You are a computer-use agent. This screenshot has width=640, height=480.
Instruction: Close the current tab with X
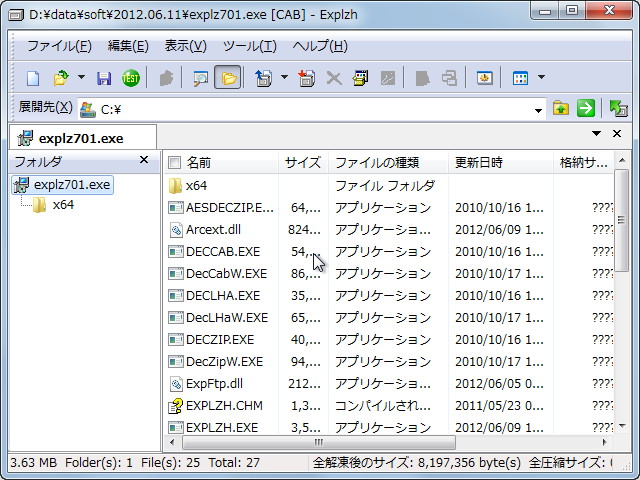click(x=617, y=133)
